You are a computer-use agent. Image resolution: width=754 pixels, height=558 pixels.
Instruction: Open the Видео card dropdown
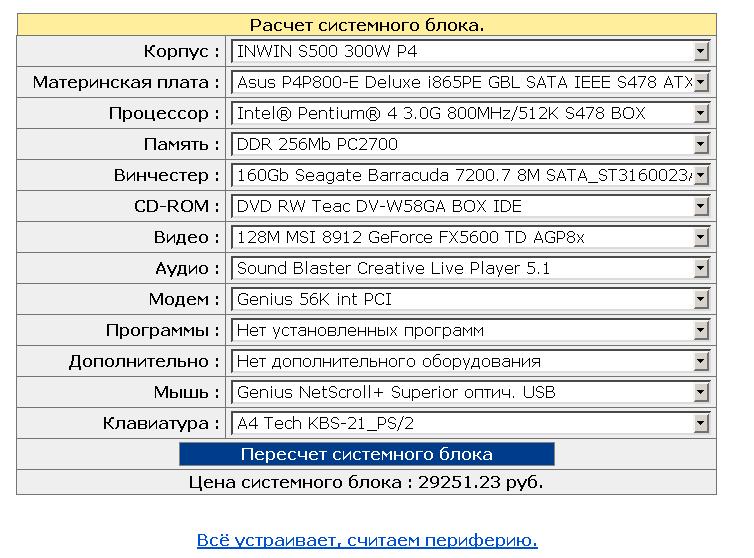pos(470,237)
